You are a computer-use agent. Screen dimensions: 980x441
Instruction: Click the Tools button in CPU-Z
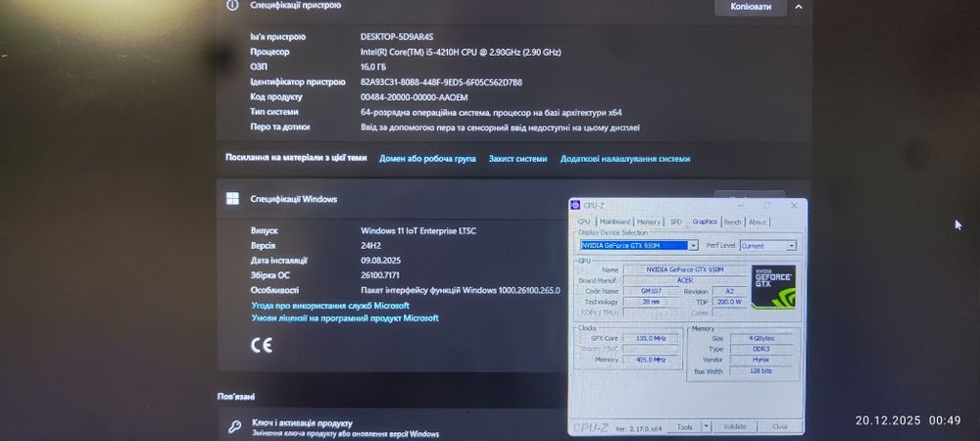pos(684,426)
